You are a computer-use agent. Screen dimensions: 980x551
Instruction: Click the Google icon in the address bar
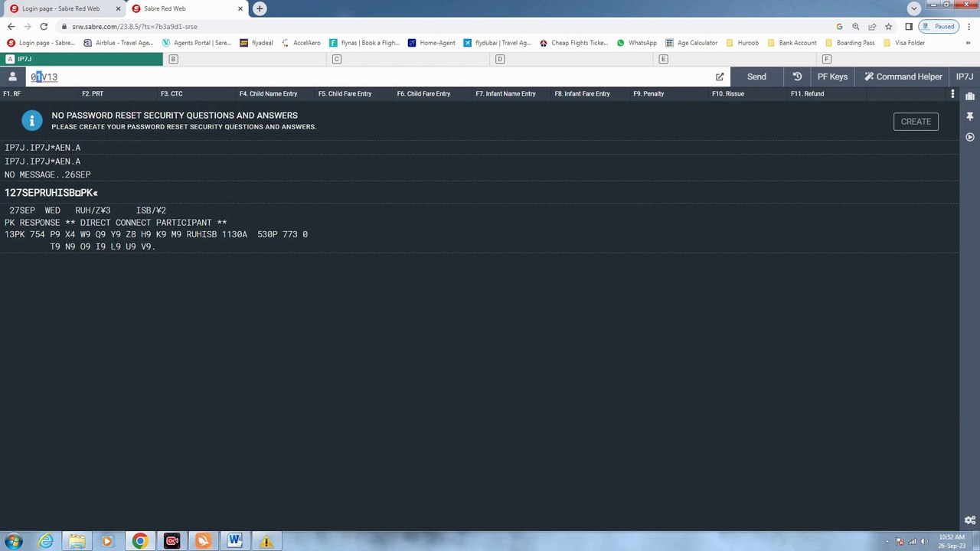[x=839, y=27]
